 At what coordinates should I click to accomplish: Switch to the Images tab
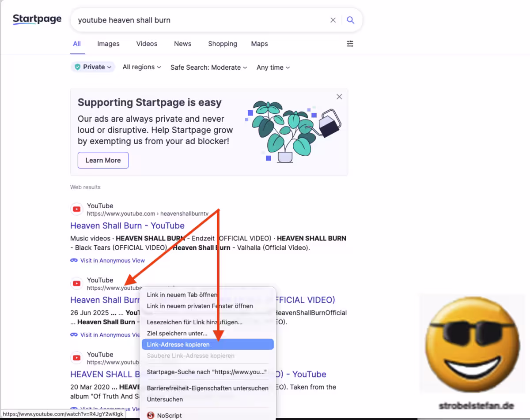tap(108, 44)
